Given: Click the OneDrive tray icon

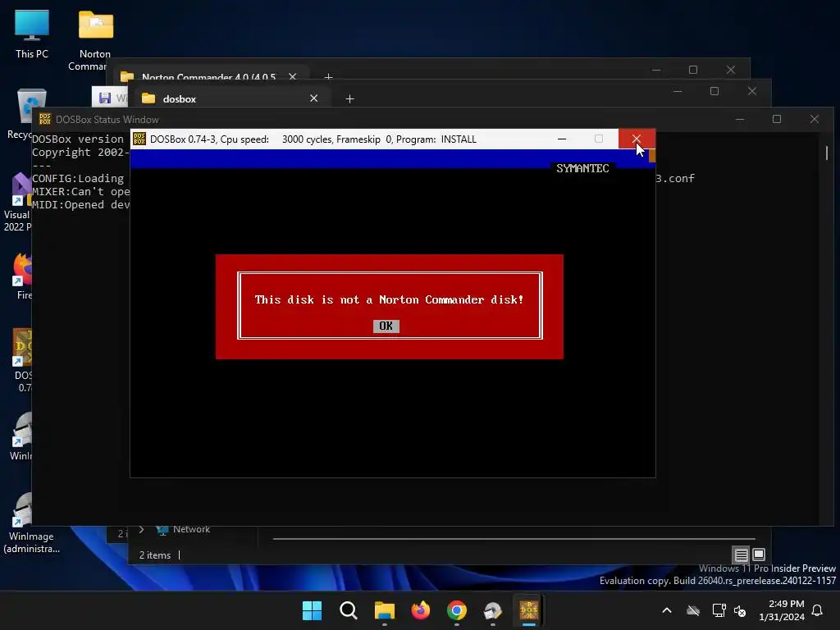Looking at the screenshot, I should (693, 610).
